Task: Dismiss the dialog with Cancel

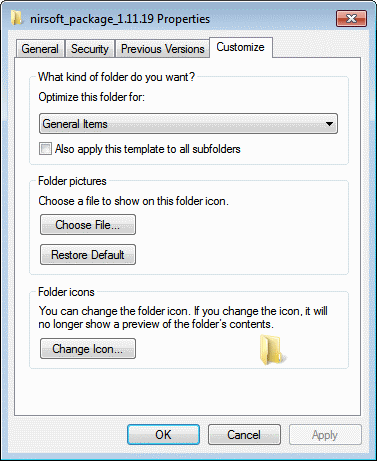Action: pyautogui.click(x=244, y=435)
